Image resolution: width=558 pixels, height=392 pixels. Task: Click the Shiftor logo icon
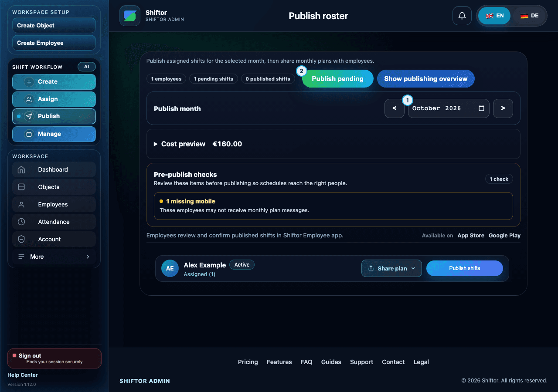[x=130, y=16]
